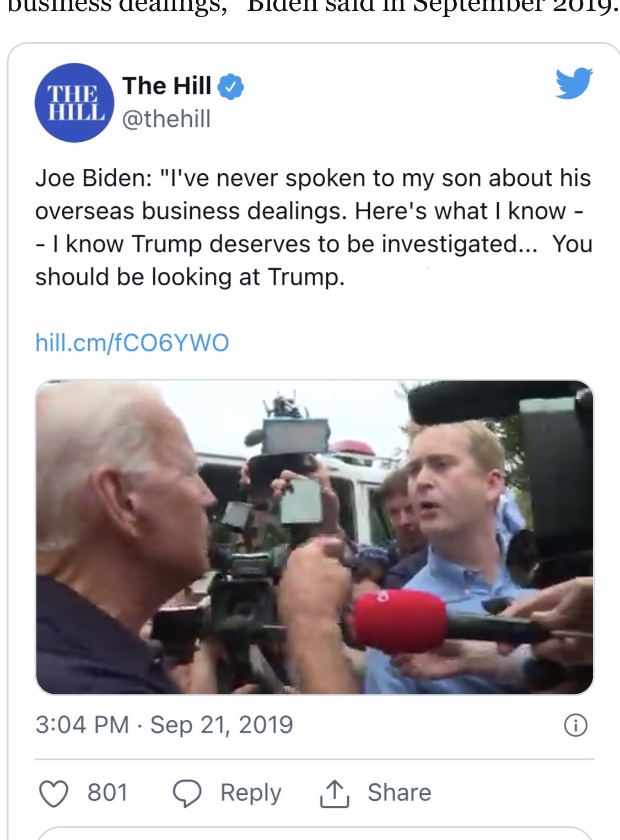This screenshot has height=840, width=620.
Task: Click the Reply label
Action: [251, 793]
